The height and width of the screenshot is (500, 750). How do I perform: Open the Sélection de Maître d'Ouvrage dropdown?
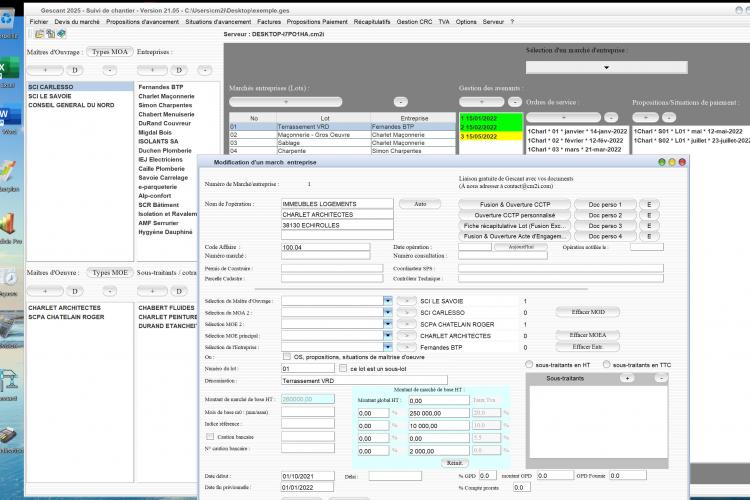[387, 301]
